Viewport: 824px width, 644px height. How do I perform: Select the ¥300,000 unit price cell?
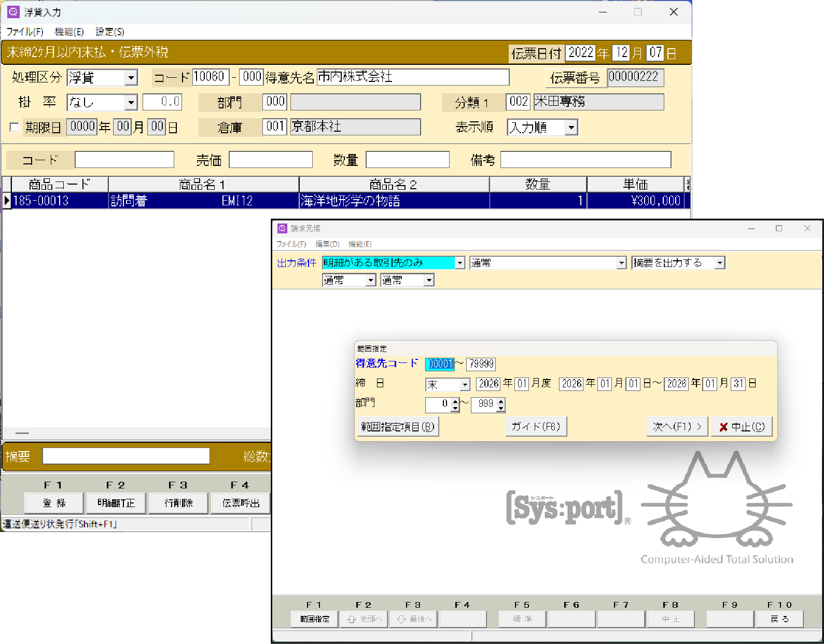click(635, 201)
